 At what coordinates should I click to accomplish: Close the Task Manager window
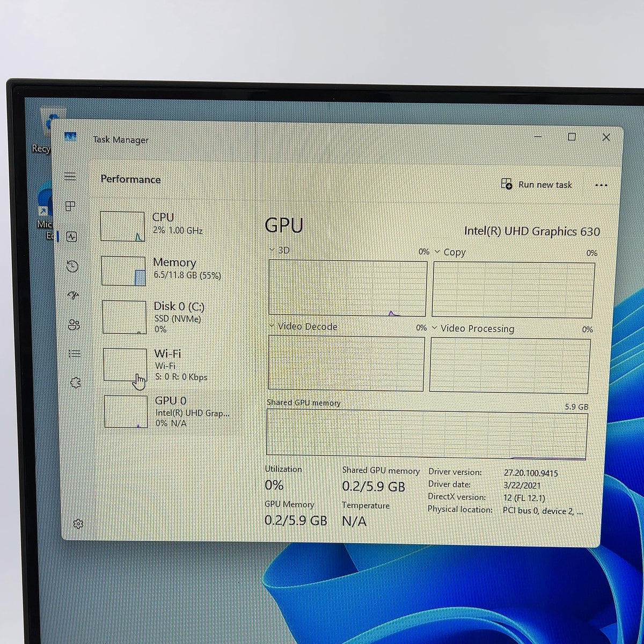point(606,137)
